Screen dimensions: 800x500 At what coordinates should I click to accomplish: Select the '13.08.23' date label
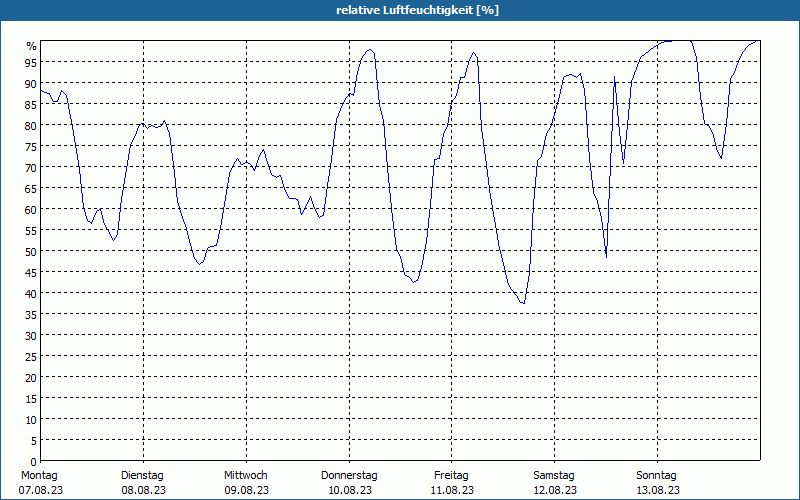pos(657,490)
